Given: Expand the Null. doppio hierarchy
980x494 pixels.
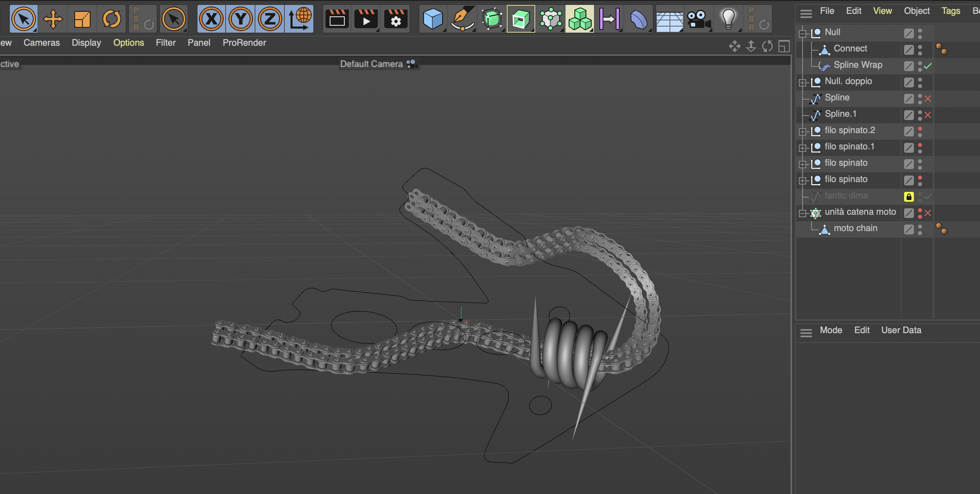Looking at the screenshot, I should pos(803,82).
